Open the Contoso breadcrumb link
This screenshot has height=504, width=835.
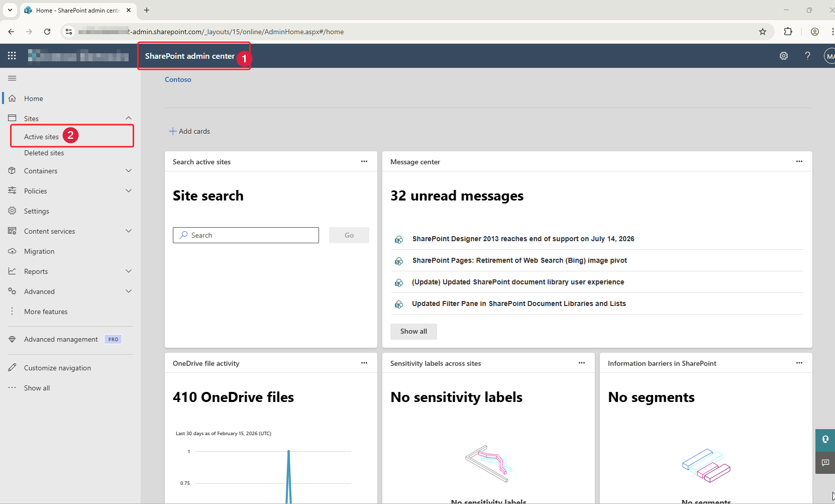(x=178, y=79)
